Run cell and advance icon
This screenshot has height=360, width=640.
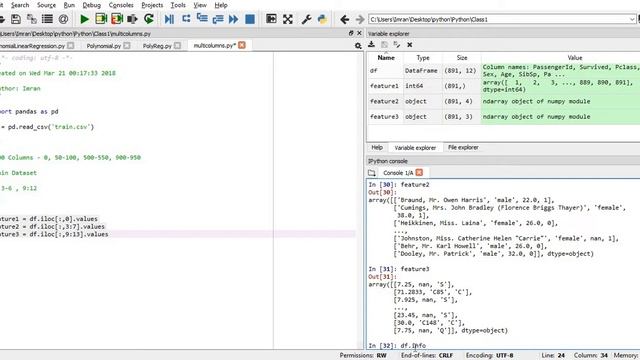pos(117,19)
